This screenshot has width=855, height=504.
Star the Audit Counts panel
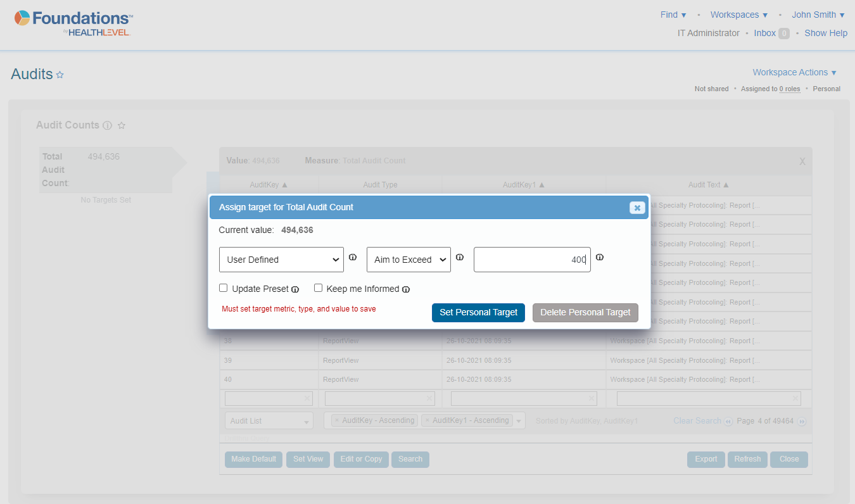tap(122, 125)
